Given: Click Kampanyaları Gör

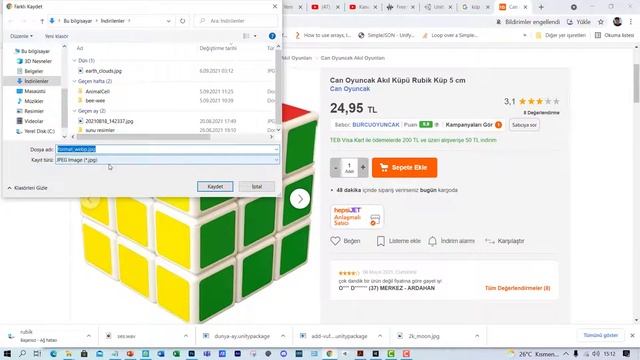Looking at the screenshot, I should pos(469,124).
